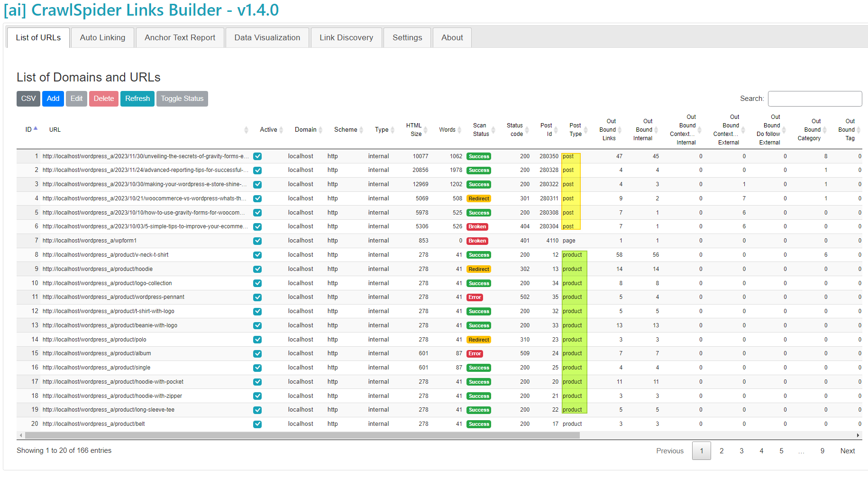Click sort arrows on the URL column
This screenshot has height=477, width=868.
tap(246, 130)
